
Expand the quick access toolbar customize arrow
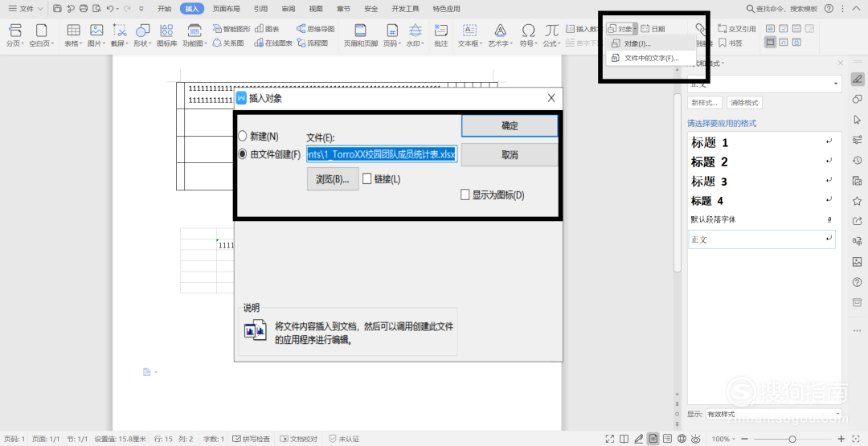141,9
